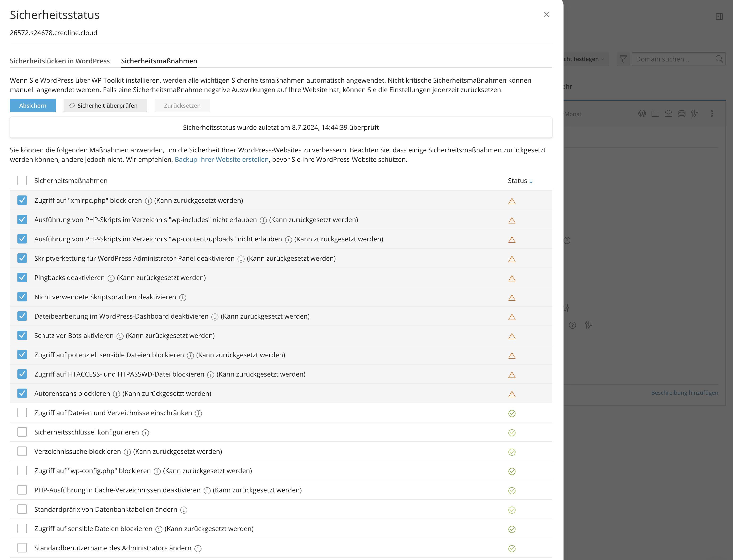The image size is (733, 560).
Task: Click info icon beside Autorenscans blockieren
Action: pos(116,394)
